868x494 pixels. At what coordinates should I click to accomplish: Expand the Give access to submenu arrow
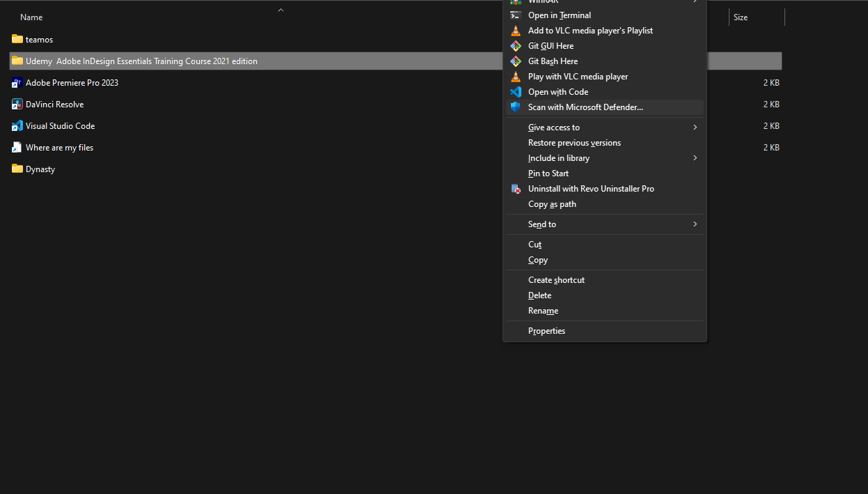695,128
